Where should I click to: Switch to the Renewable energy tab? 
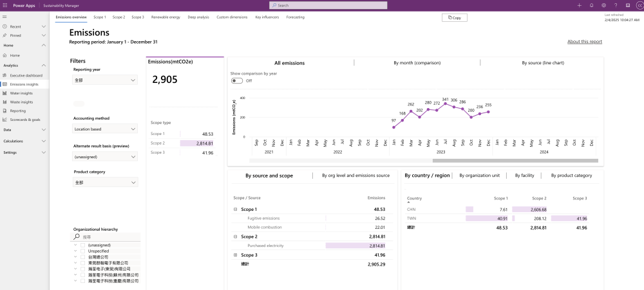pyautogui.click(x=166, y=17)
